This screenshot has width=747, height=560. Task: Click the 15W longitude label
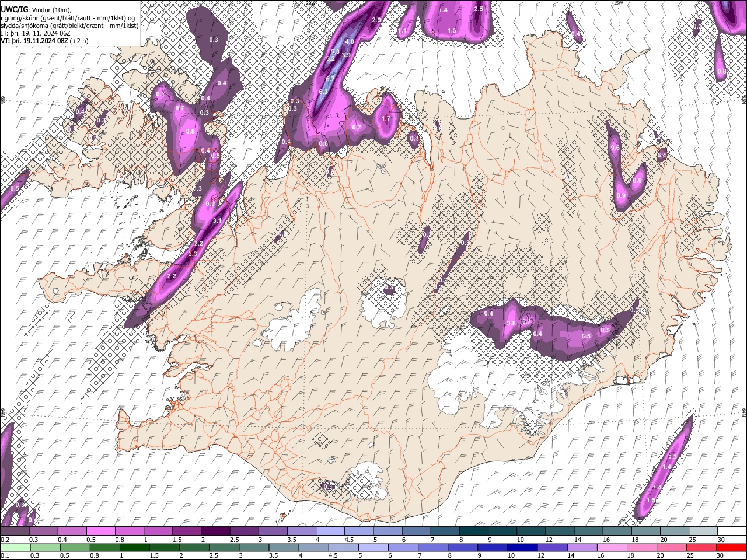[618, 3]
